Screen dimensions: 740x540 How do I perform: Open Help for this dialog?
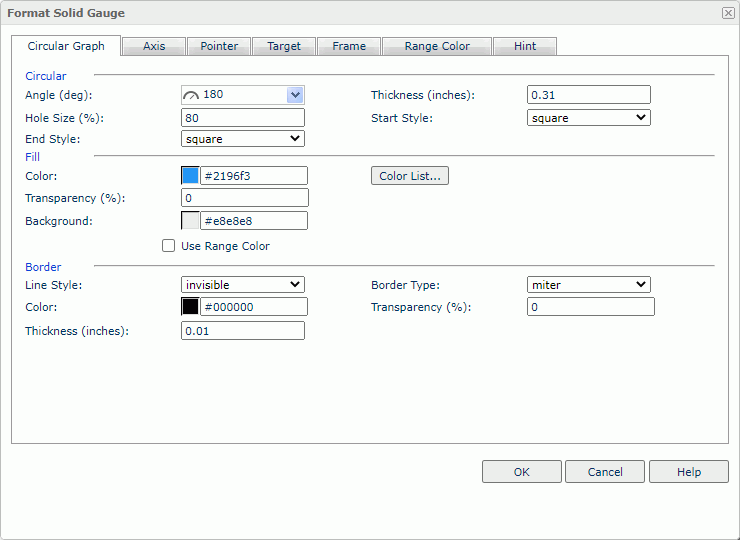click(689, 472)
